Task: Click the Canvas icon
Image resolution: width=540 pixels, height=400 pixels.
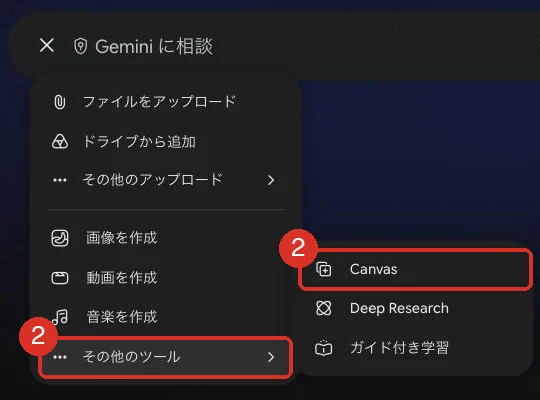Action: click(x=324, y=269)
